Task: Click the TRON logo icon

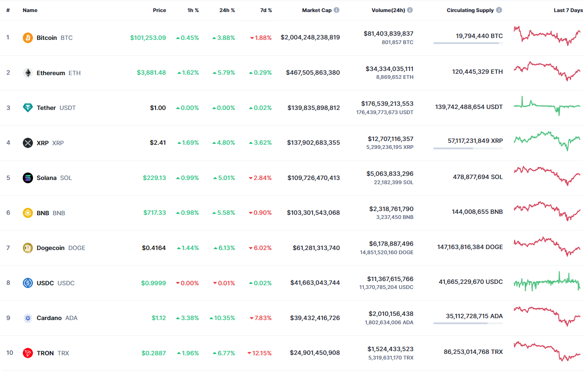Action: [28, 353]
